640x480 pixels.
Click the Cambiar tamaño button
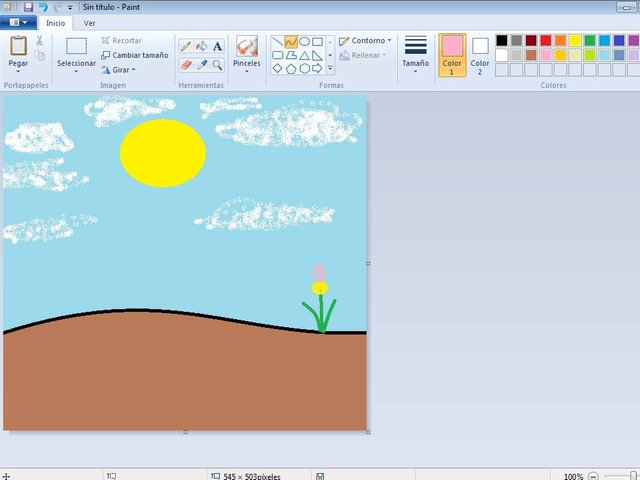pyautogui.click(x=135, y=55)
